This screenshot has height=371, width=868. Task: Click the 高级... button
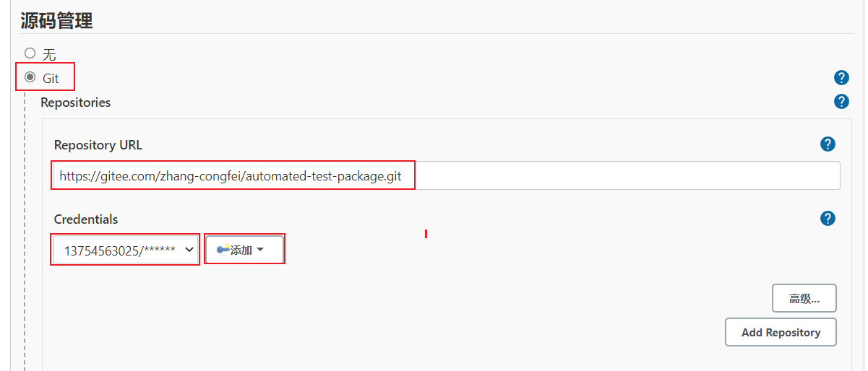click(x=804, y=298)
